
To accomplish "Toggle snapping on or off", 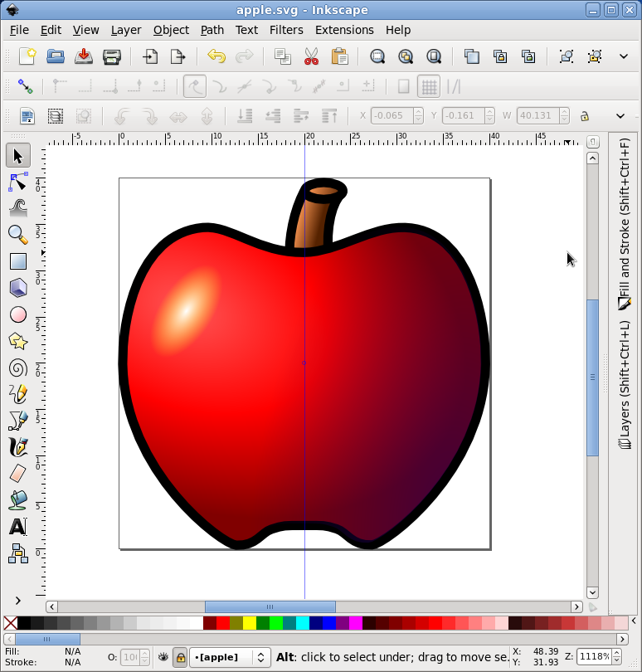I will pyautogui.click(x=25, y=86).
